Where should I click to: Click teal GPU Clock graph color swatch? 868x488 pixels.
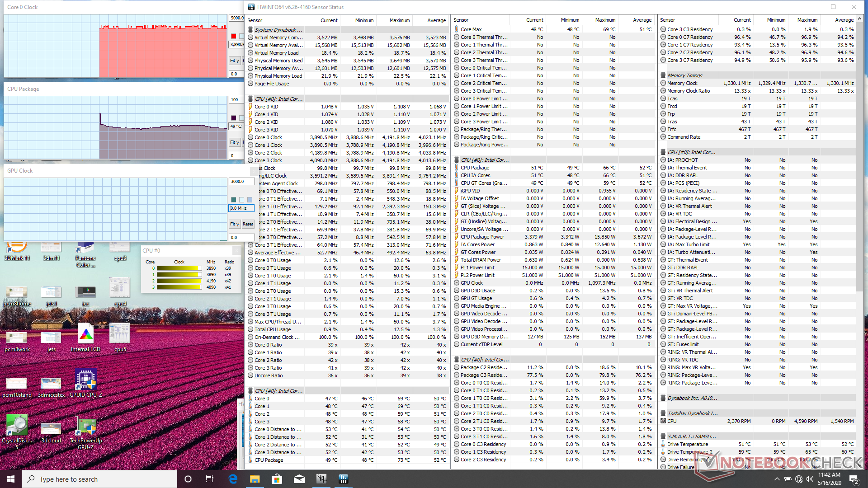pos(233,200)
